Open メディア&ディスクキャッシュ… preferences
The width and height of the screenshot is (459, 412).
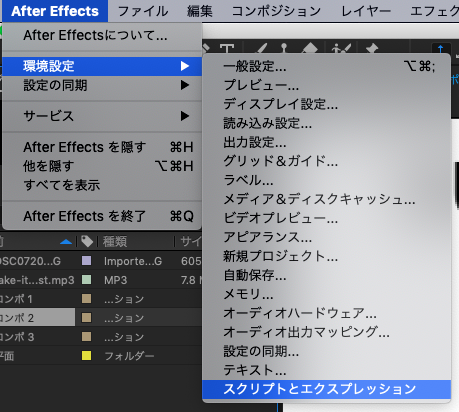point(326,199)
